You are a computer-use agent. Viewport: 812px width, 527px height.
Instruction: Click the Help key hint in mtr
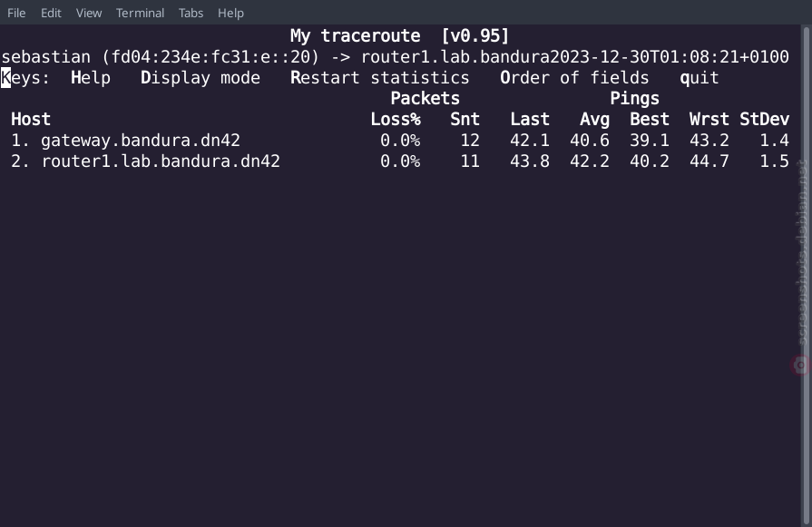[91, 78]
